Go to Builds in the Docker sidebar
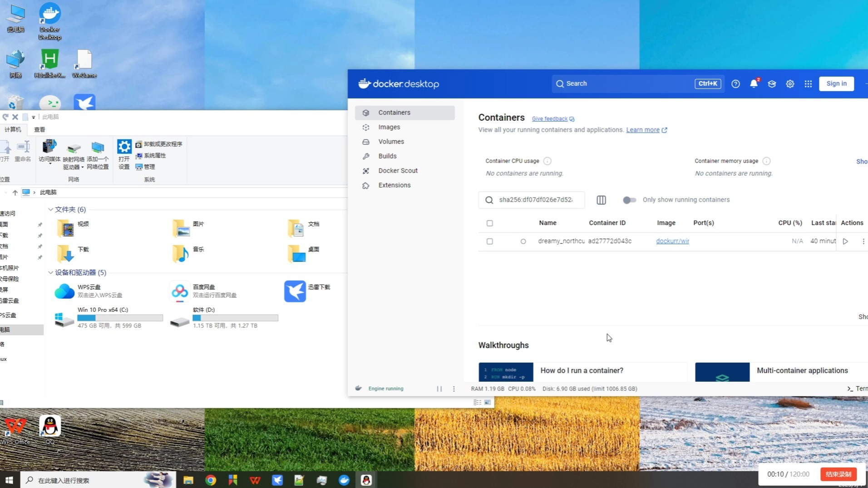The height and width of the screenshot is (488, 868). (x=404, y=156)
